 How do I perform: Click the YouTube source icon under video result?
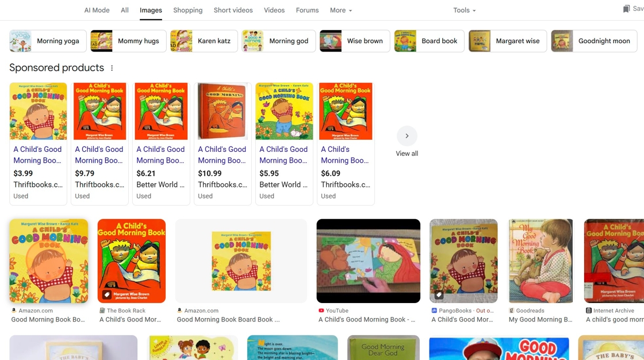click(321, 311)
